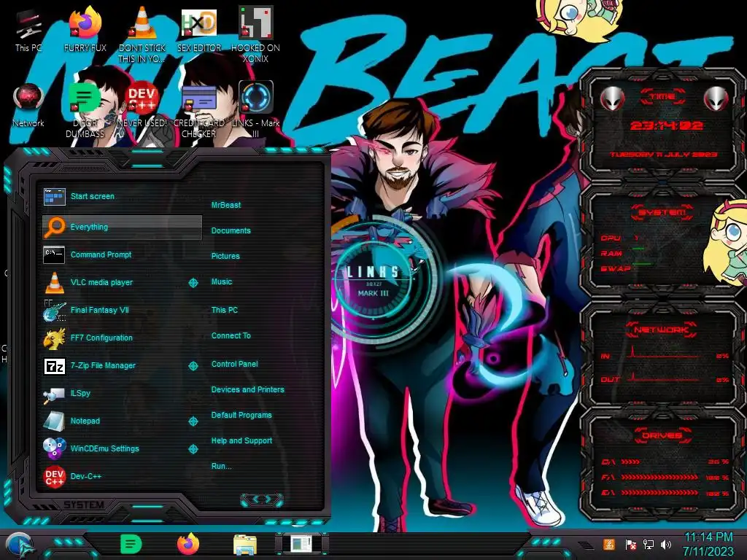Viewport: 747px width, 560px height.
Task: Open MrBeast user folder link
Action: 226,205
